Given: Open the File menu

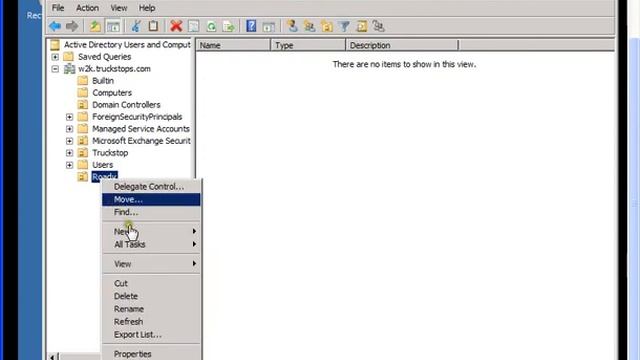Looking at the screenshot, I should point(58,8).
